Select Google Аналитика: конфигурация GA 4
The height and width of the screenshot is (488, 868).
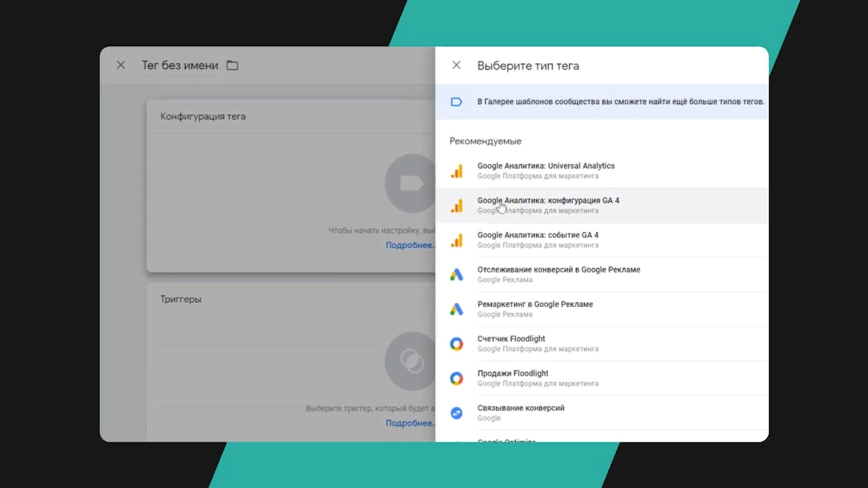pyautogui.click(x=601, y=205)
